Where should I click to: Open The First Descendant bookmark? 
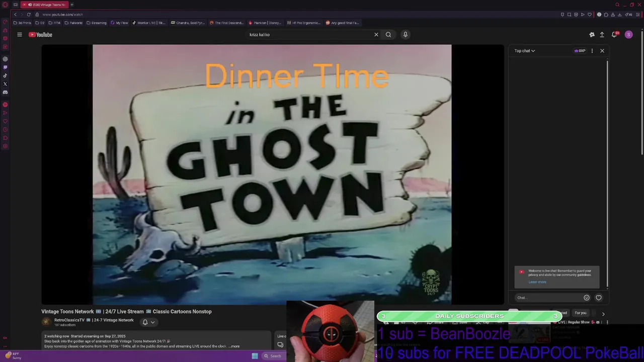click(x=226, y=23)
